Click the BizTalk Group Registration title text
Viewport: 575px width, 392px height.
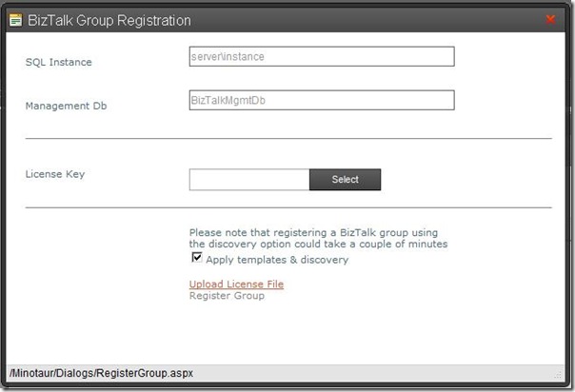point(109,20)
